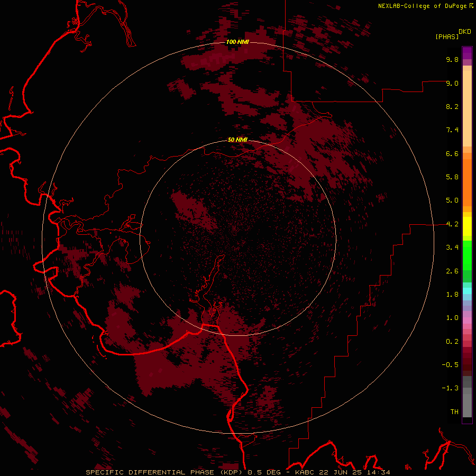Image resolution: width=476 pixels, height=476 pixels.
Task: Click the 3.4 scale value
Action: 452,248
